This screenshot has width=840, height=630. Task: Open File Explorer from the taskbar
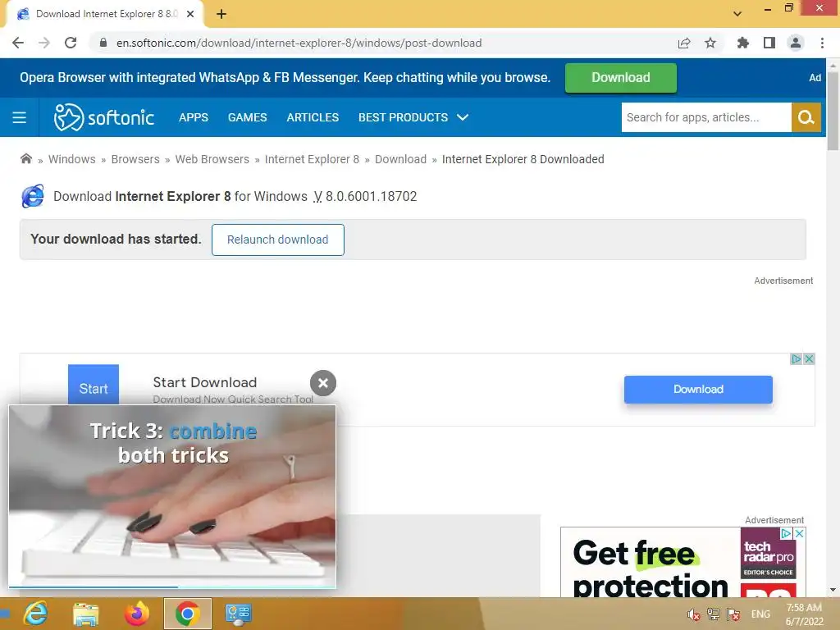pos(85,614)
